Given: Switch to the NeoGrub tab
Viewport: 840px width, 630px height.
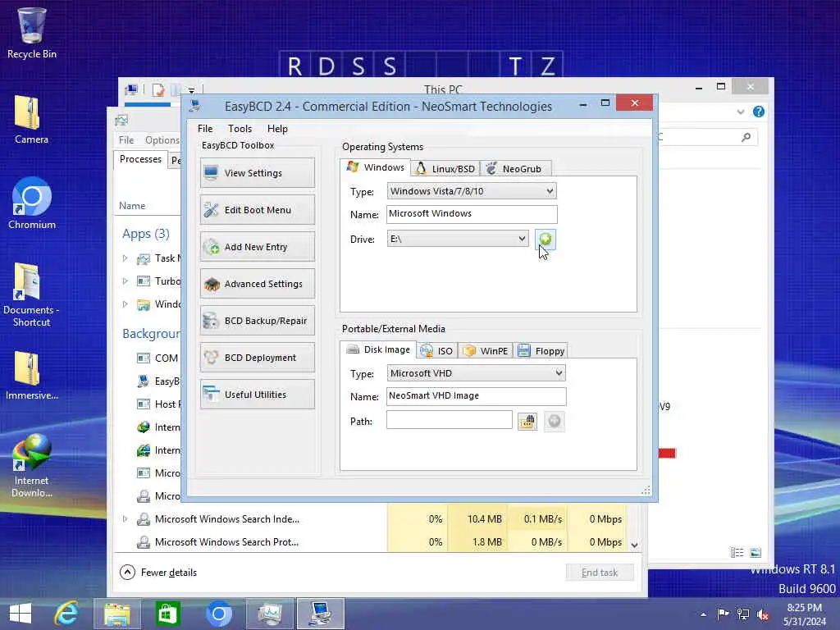Looking at the screenshot, I should click(515, 169).
